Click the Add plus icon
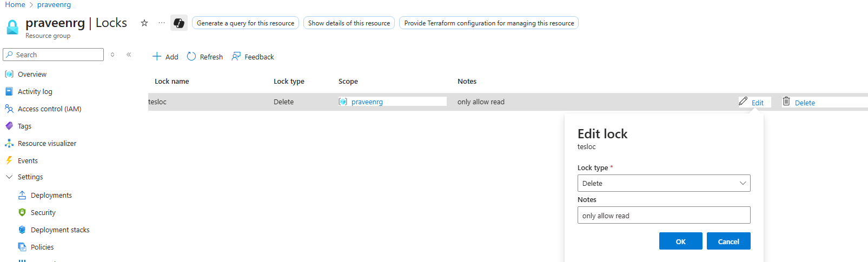This screenshot has width=868, height=262. coord(157,56)
